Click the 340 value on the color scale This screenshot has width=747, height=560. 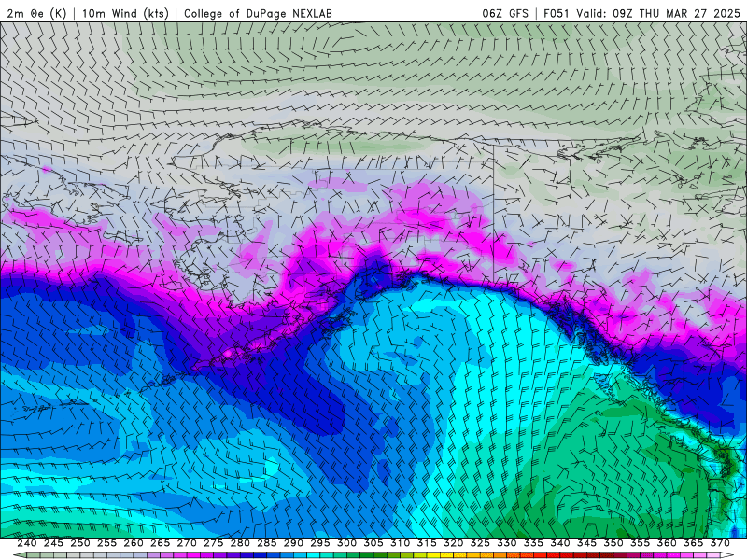[x=560, y=543]
